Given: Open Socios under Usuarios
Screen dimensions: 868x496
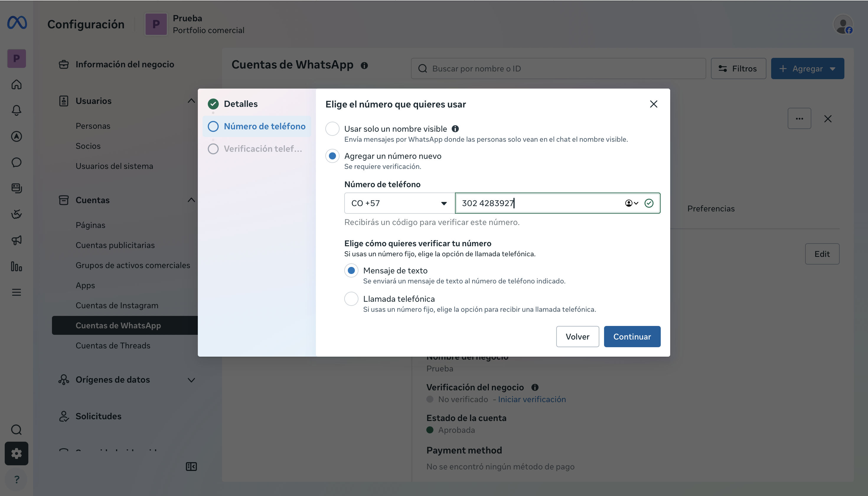Looking at the screenshot, I should tap(88, 146).
